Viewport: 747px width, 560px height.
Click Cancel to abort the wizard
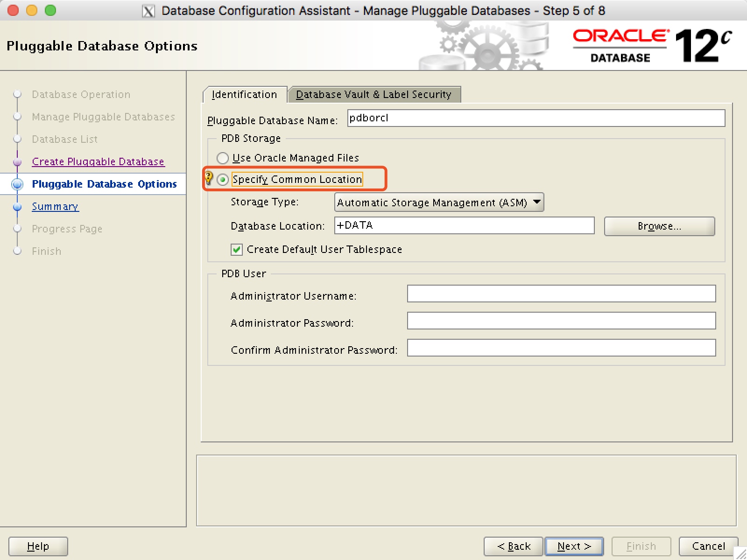click(x=708, y=546)
